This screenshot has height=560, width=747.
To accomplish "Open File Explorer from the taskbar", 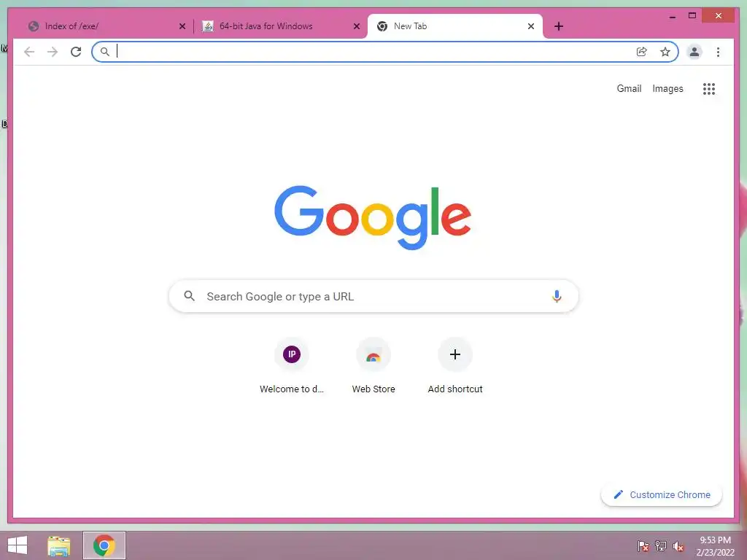I will pyautogui.click(x=59, y=545).
